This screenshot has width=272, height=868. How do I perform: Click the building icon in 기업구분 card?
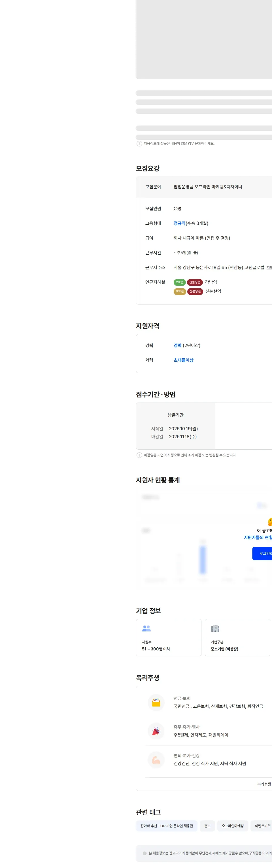(x=215, y=628)
